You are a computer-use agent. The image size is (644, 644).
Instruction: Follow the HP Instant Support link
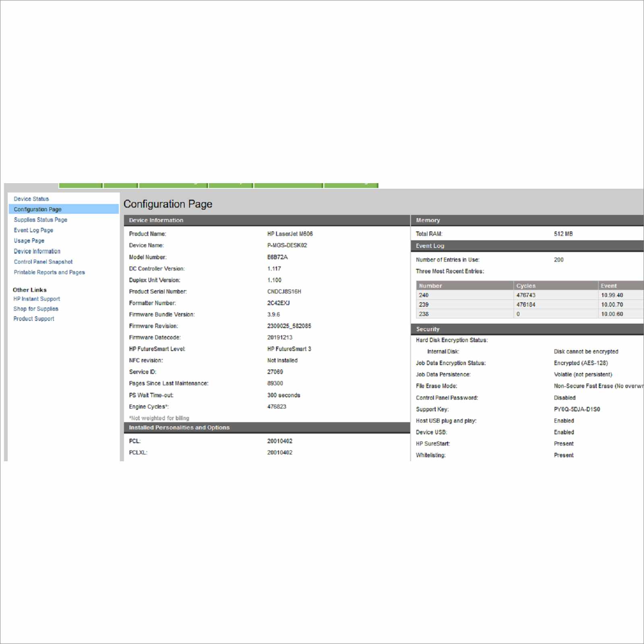pos(37,299)
